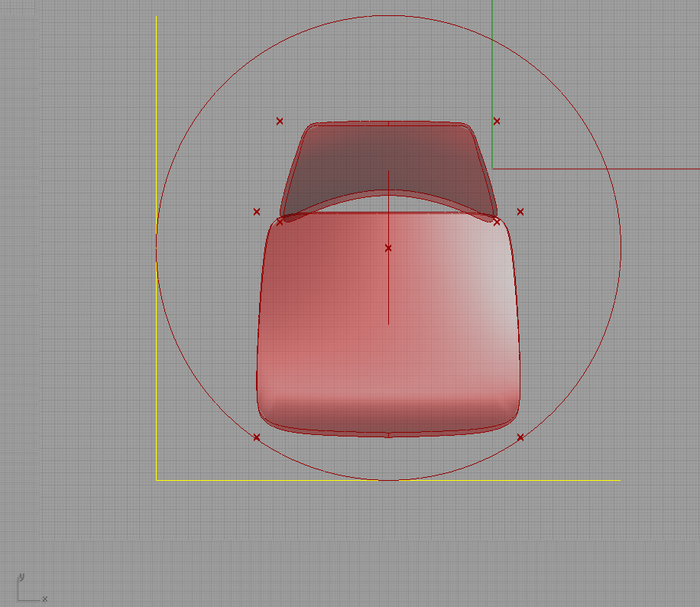The height and width of the screenshot is (607, 700).
Task: Select the bottom-left point marker on the circle
Action: click(257, 437)
